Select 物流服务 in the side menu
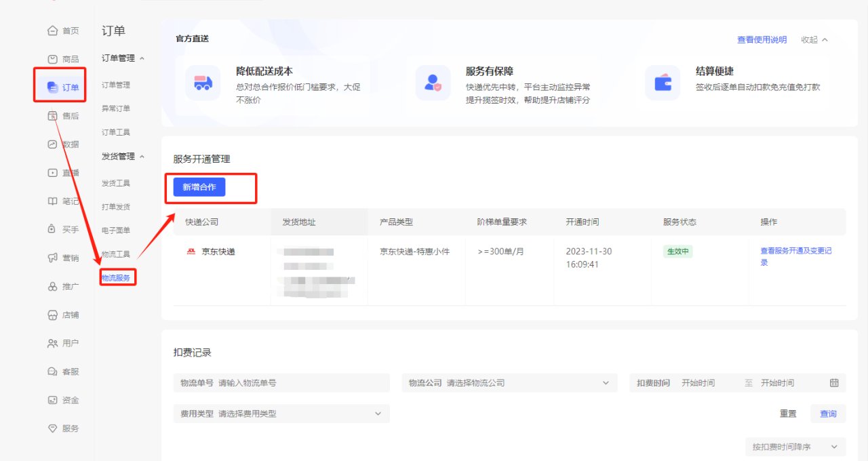 pos(116,277)
